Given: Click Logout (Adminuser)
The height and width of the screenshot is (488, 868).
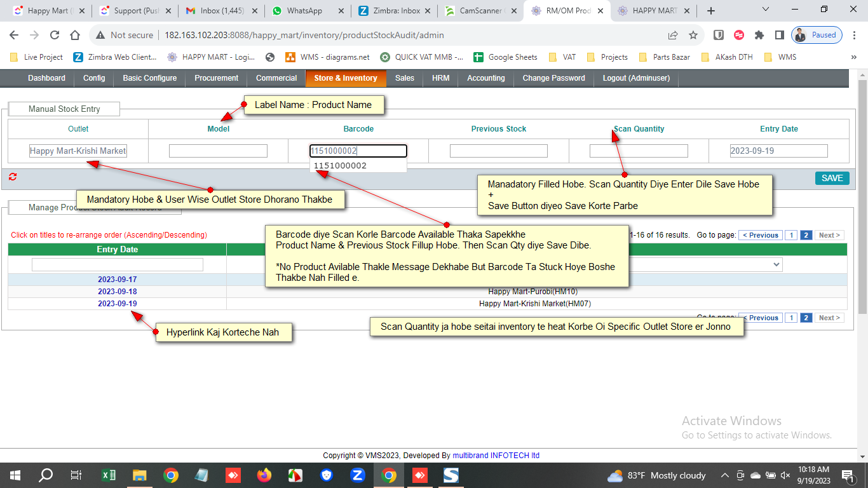Looking at the screenshot, I should tap(636, 78).
